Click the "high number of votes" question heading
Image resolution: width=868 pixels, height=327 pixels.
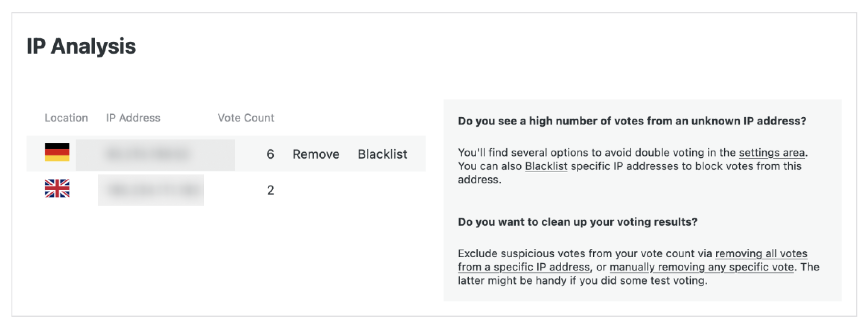coord(632,121)
